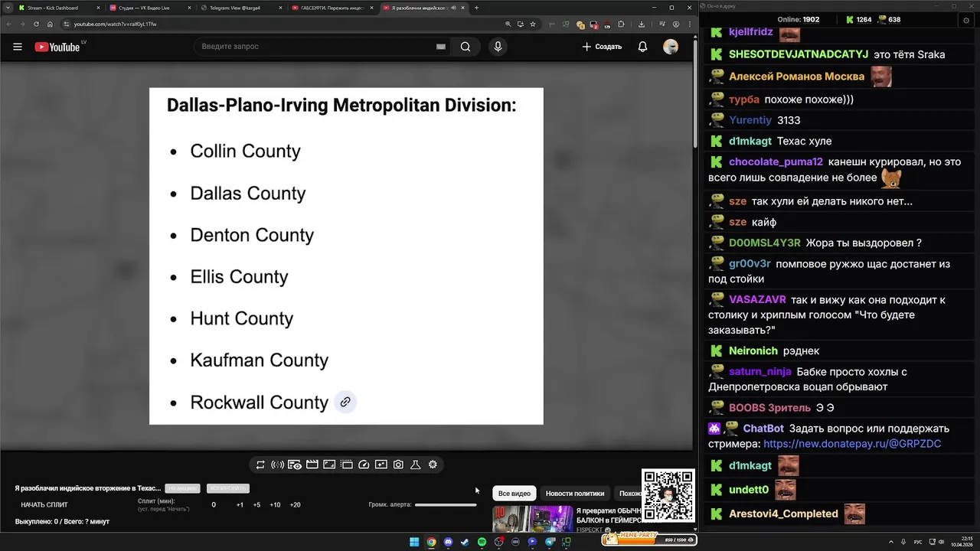
Task: Open the Создать create menu
Action: click(602, 47)
